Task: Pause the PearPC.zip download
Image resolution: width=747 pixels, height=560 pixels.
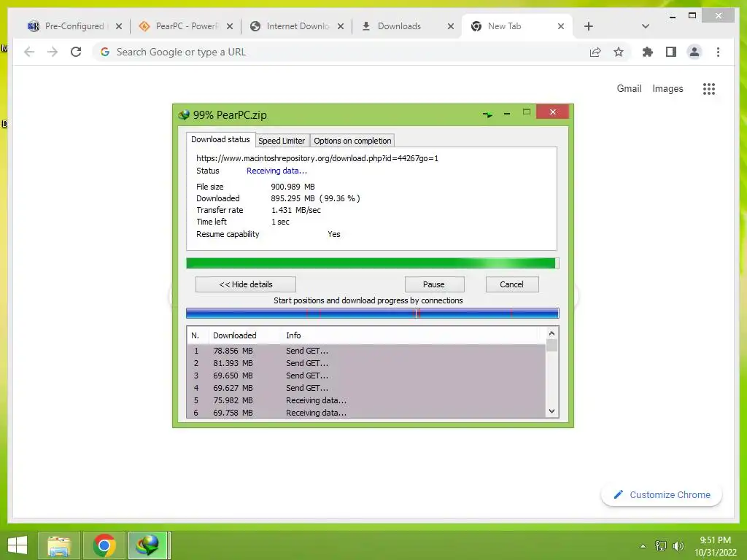Action: click(x=434, y=284)
